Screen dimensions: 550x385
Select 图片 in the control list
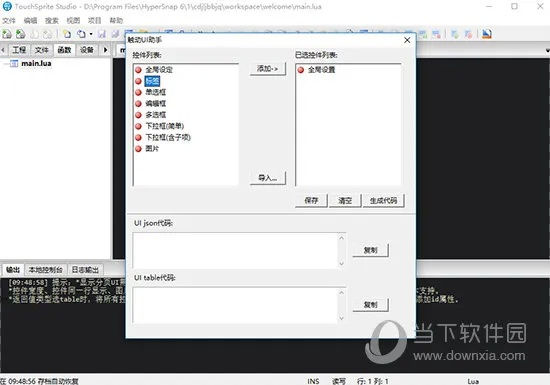click(x=152, y=148)
